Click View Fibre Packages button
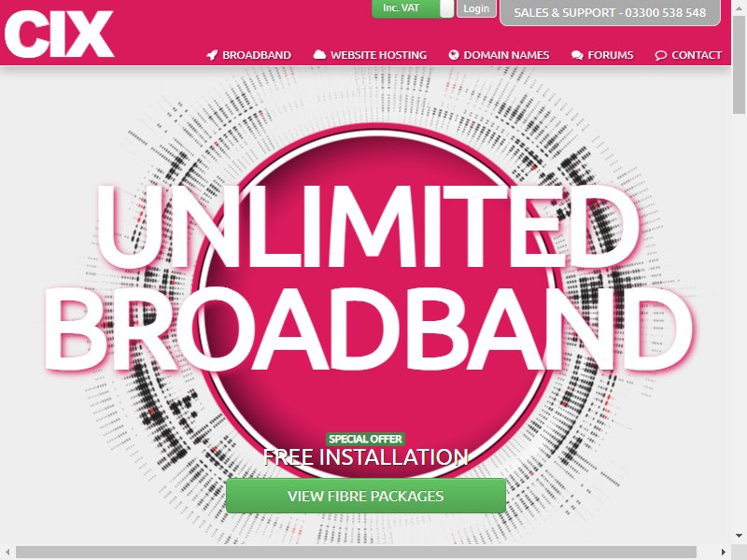Screen dimensions: 747x560 (366, 496)
